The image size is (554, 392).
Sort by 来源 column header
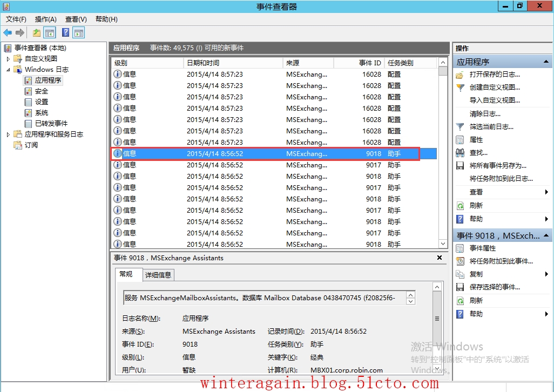(308, 63)
